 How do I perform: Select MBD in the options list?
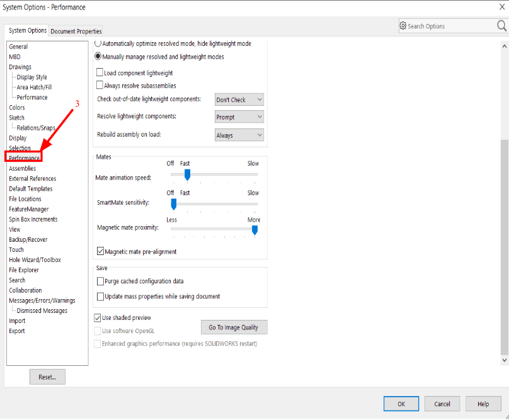tap(14, 57)
